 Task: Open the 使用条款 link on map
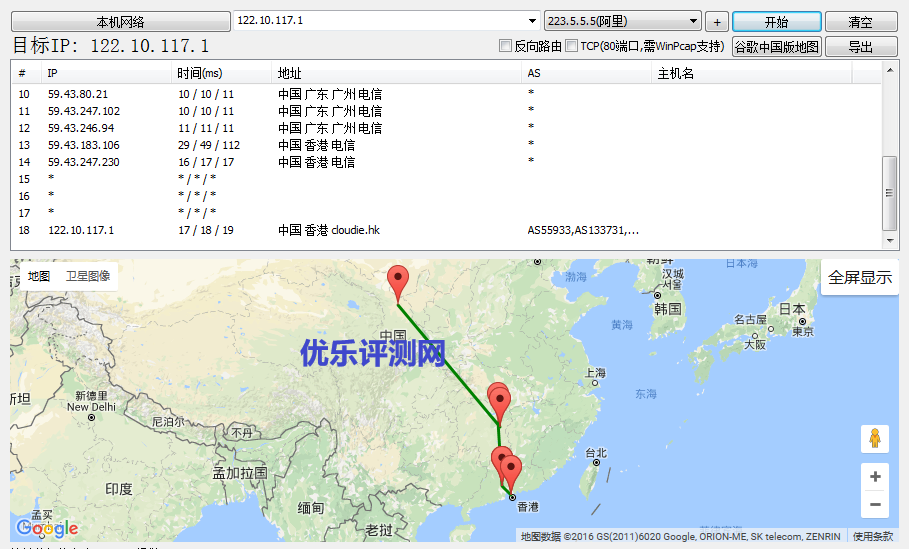873,536
